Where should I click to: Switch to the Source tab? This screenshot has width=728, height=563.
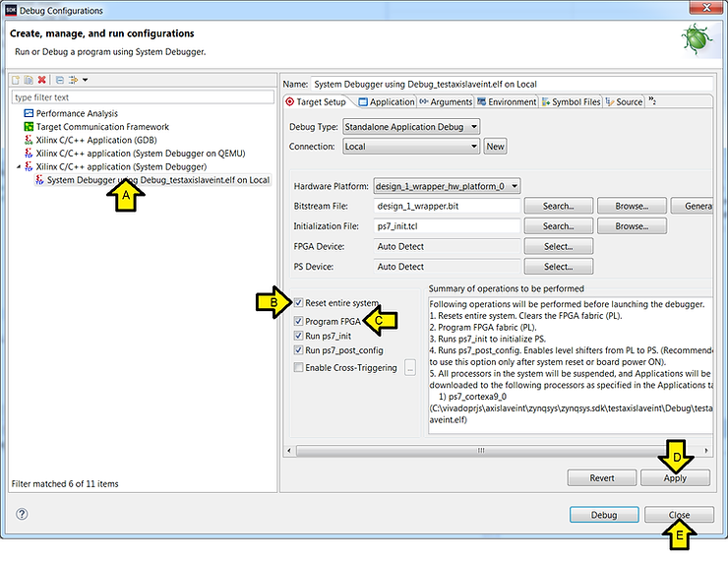[625, 101]
